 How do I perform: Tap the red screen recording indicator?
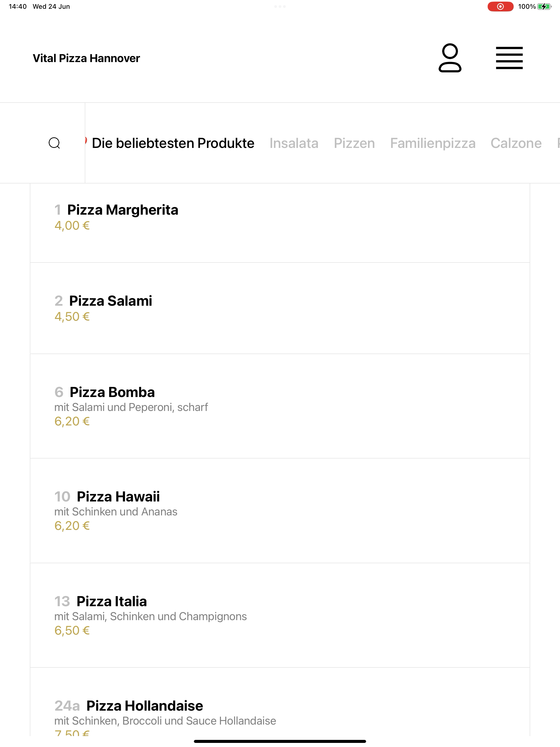point(500,6)
